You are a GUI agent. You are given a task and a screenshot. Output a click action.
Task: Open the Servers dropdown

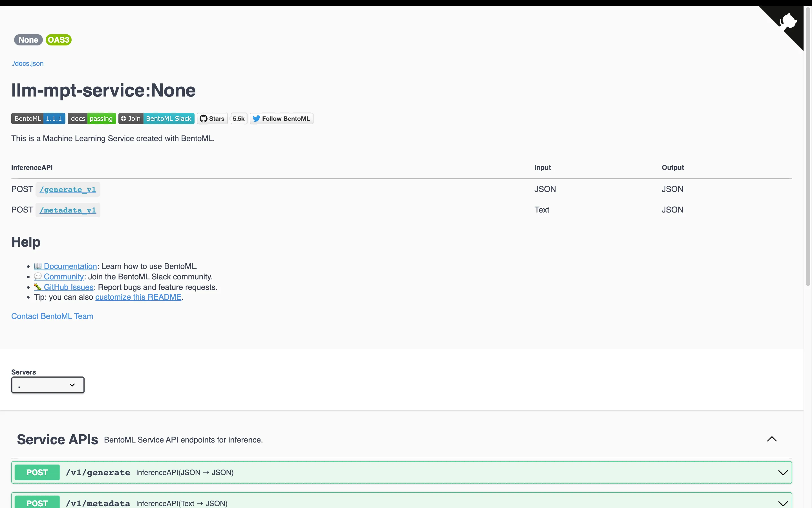48,385
